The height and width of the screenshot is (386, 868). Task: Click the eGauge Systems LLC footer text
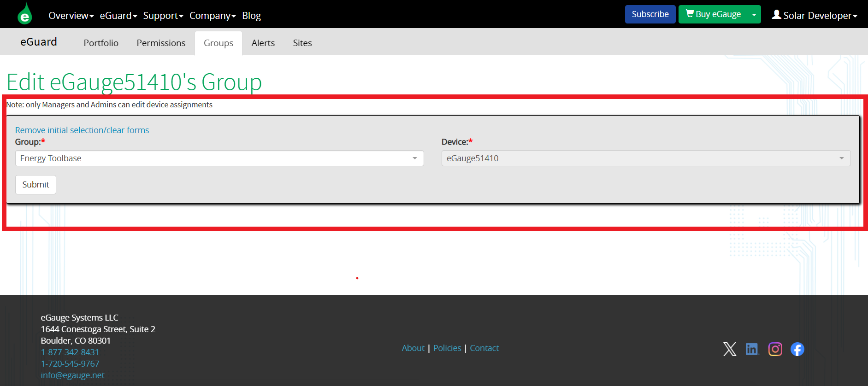tap(79, 318)
